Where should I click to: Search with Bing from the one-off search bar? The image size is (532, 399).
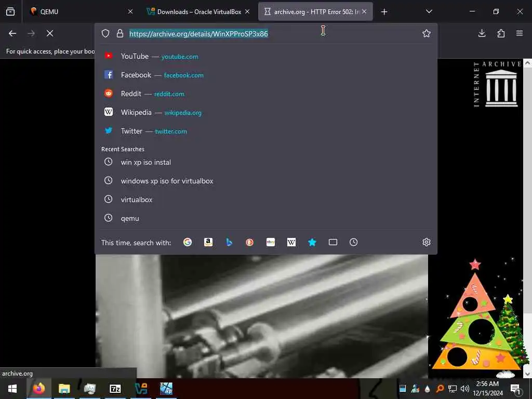pos(229,242)
